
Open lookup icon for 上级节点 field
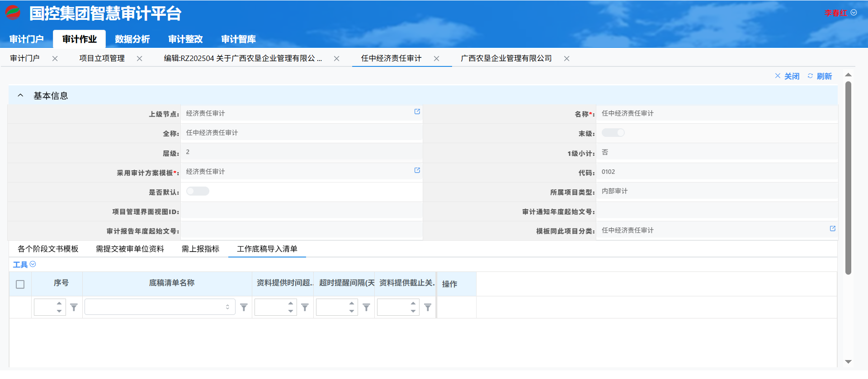(417, 112)
